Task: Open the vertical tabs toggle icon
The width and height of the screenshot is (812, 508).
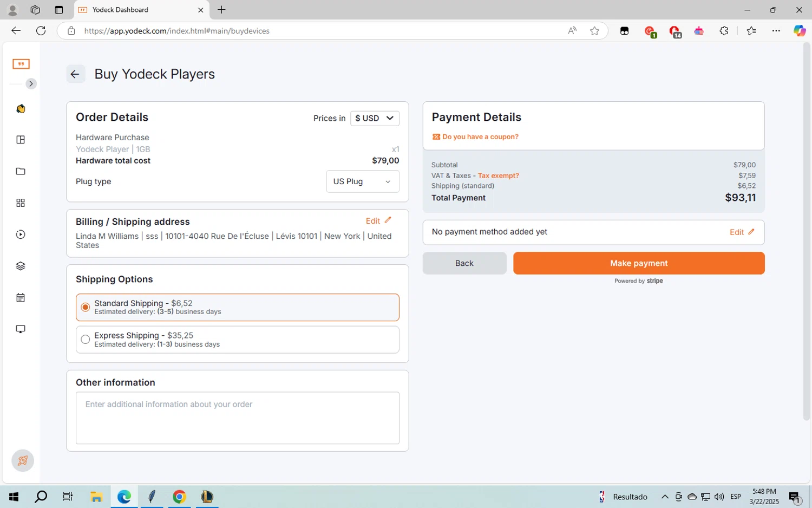Action: 59,10
